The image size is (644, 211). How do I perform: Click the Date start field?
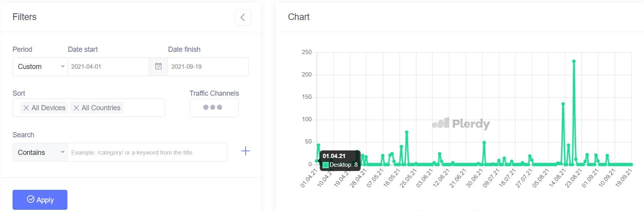108,67
